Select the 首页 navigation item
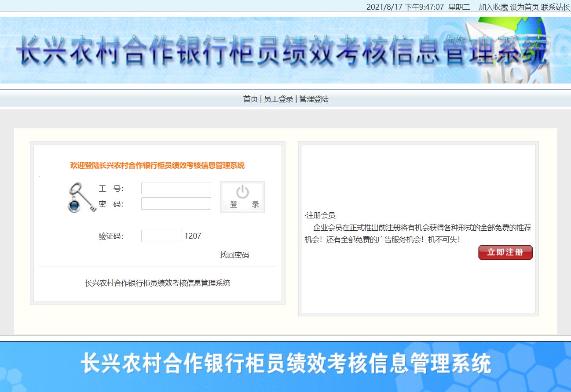571x392 pixels. pos(251,99)
